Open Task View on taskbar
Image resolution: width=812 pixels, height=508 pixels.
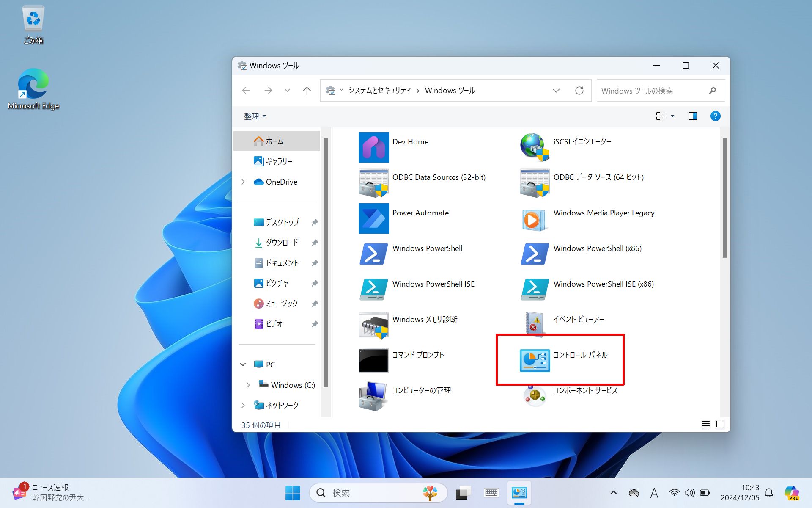(x=464, y=493)
